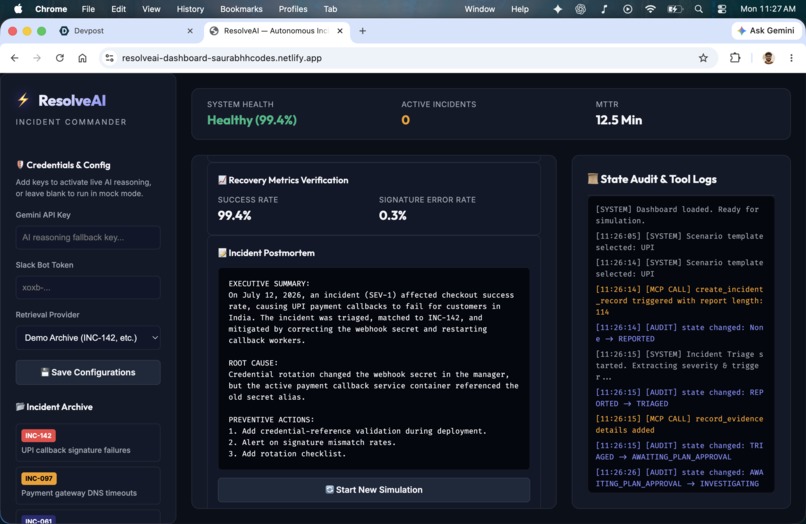
Task: Open a new tab with the plus button
Action: pyautogui.click(x=362, y=31)
